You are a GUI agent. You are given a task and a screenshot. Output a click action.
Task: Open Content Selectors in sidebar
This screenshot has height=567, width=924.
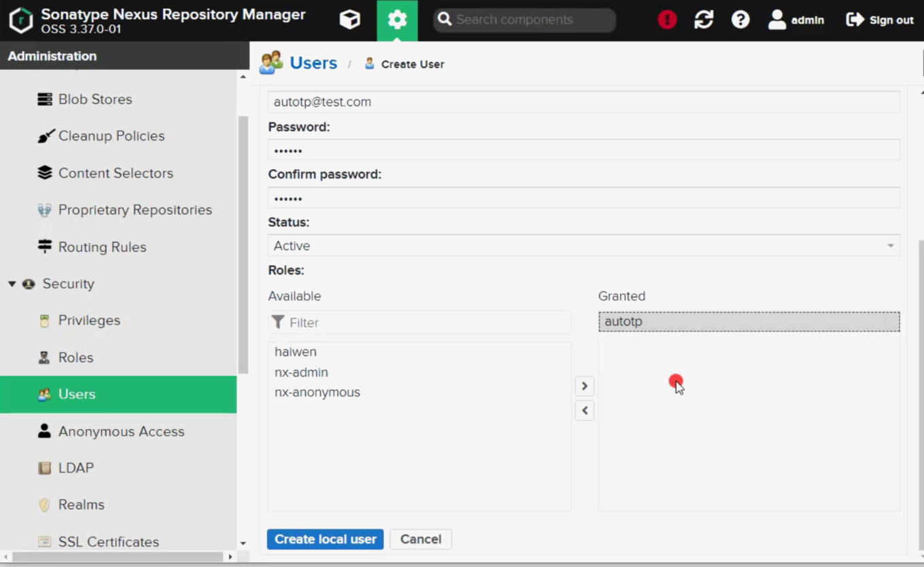click(115, 173)
